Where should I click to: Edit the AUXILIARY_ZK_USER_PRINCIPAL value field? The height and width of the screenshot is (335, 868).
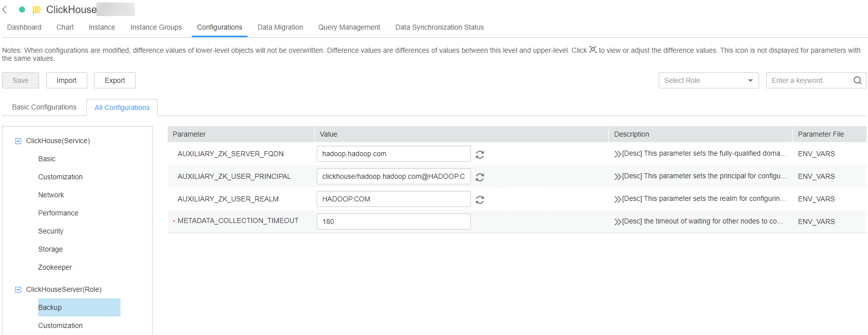(394, 176)
